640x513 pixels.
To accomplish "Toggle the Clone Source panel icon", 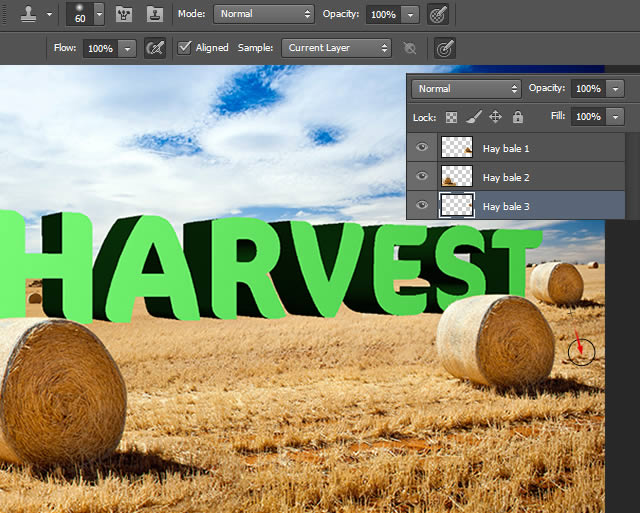I will [155, 14].
